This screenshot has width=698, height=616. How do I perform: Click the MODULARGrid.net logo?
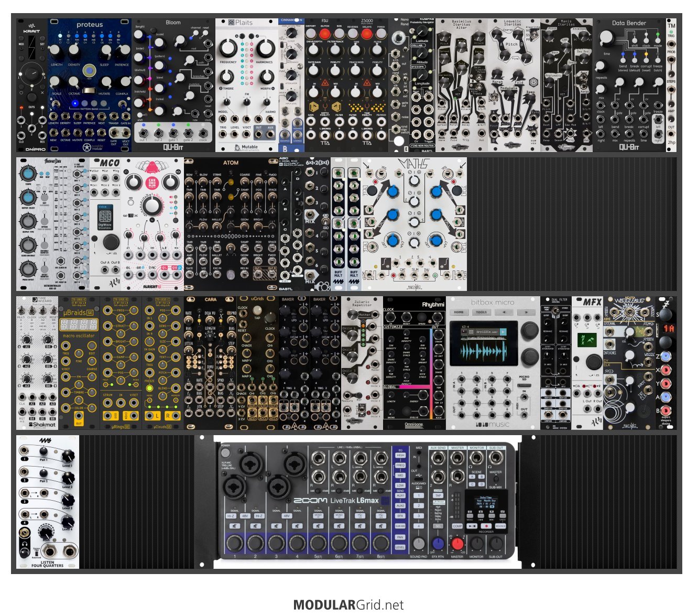pyautogui.click(x=348, y=604)
